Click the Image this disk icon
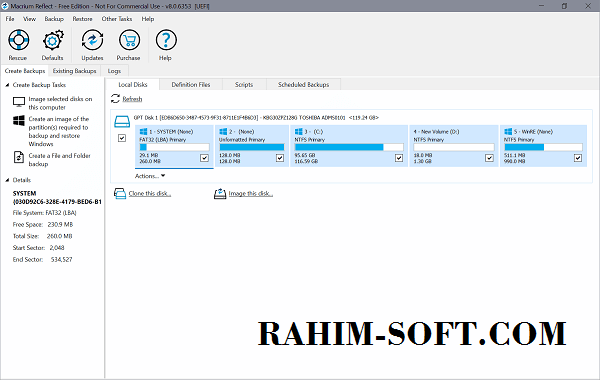Screen dimensions: 600x380 tap(220, 193)
